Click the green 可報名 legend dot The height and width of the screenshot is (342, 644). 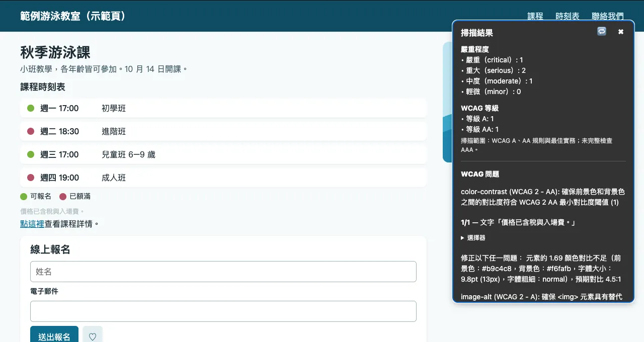tap(24, 196)
